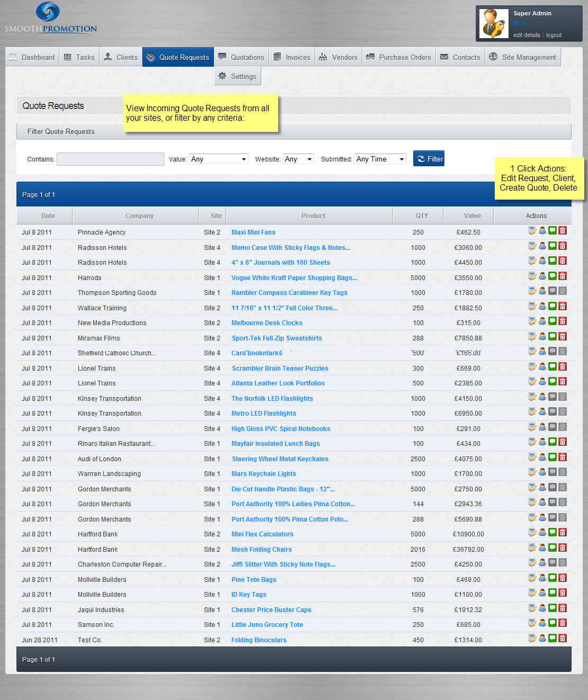This screenshot has height=700, width=588.
Task: Switch to Purchase Orders tab
Action: click(399, 57)
